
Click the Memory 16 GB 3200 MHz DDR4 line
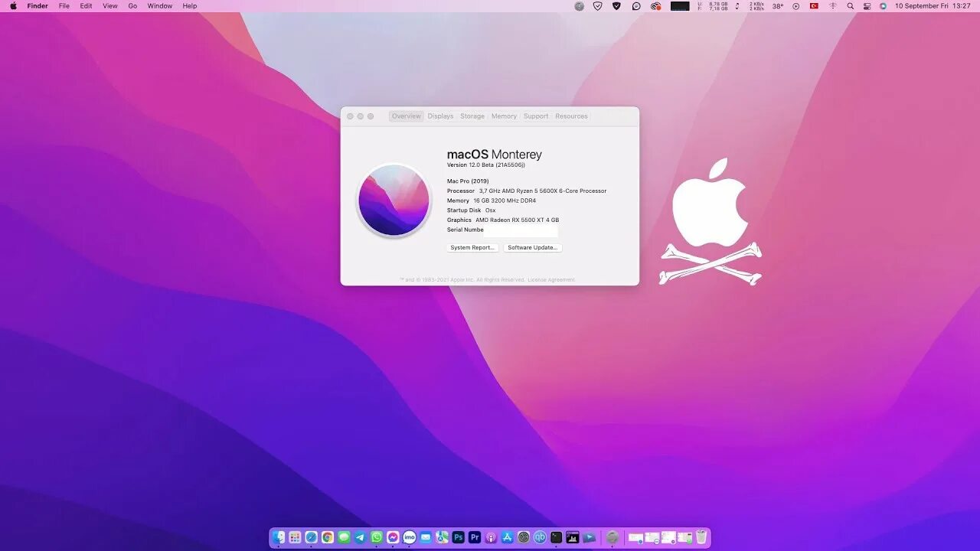tap(492, 201)
